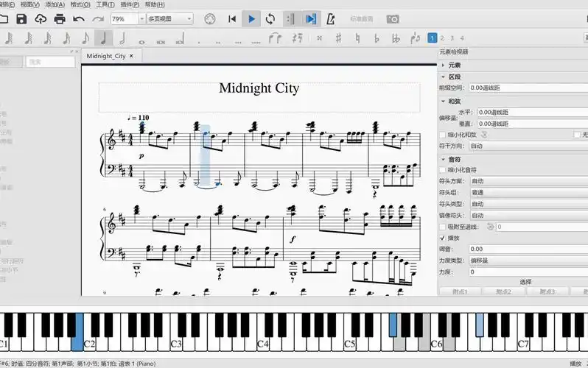The width and height of the screenshot is (588, 368).
Task: Apply the natural accidental
Action: (358, 38)
